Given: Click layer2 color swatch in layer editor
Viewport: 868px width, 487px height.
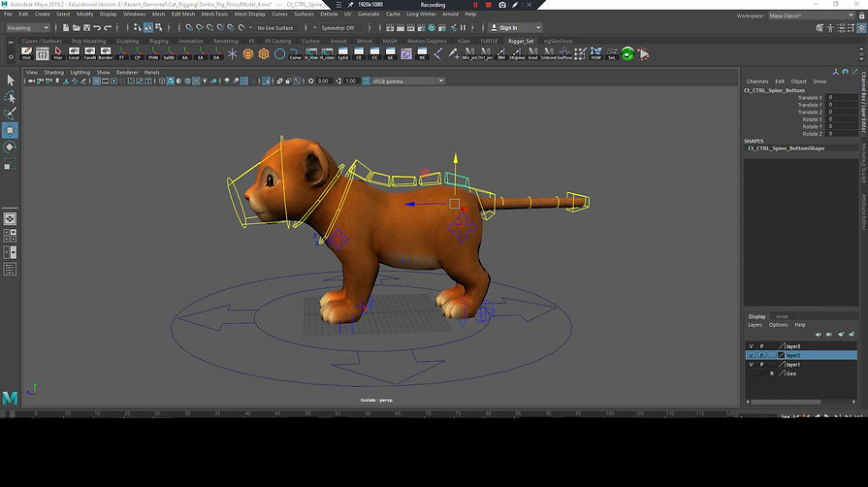Looking at the screenshot, I should [781, 355].
